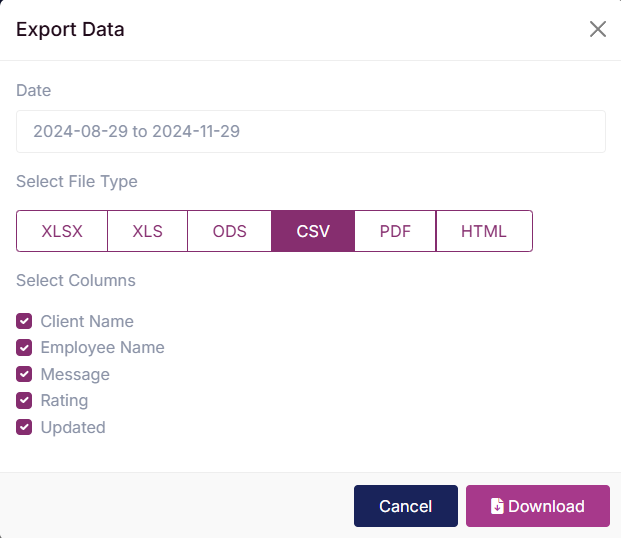Switch the file type to ODS
Image resolution: width=621 pixels, height=538 pixels.
(x=229, y=231)
